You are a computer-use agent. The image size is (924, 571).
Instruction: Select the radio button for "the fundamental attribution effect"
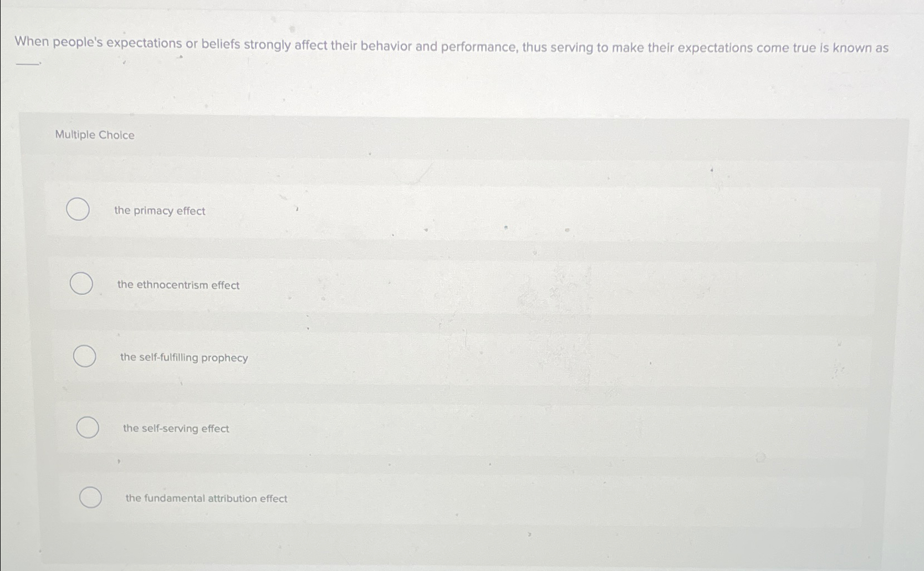point(90,497)
